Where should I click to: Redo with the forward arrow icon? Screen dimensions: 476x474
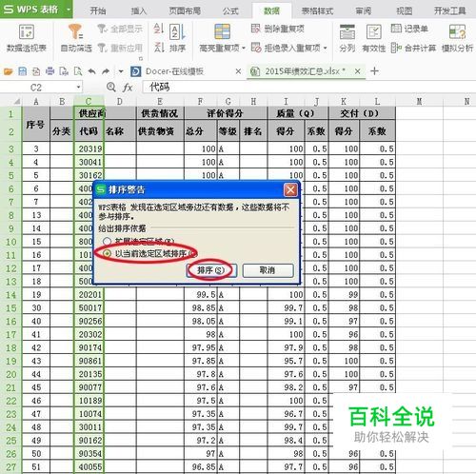pyautogui.click(x=106, y=71)
